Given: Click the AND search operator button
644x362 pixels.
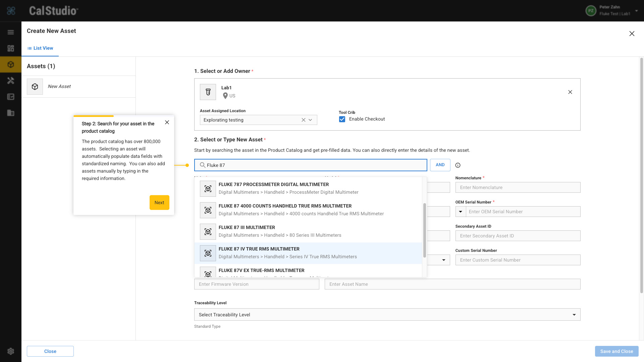Looking at the screenshot, I should coord(440,165).
